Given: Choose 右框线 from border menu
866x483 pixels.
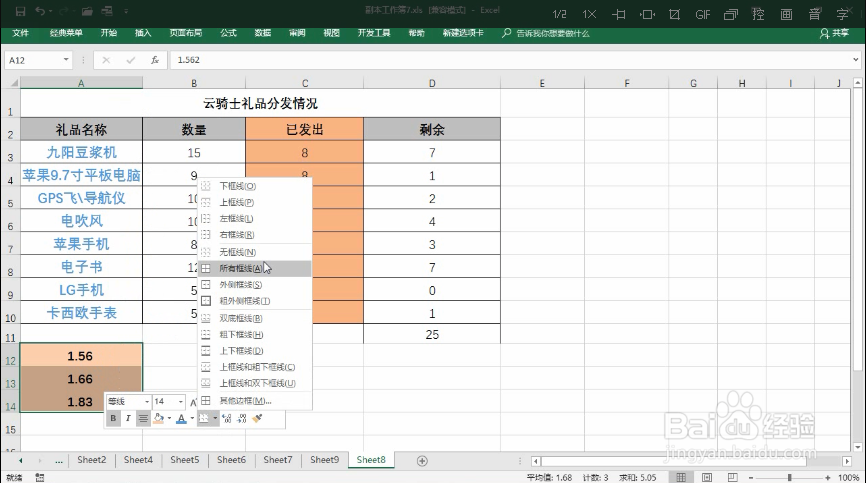Looking at the screenshot, I should coord(255,235).
